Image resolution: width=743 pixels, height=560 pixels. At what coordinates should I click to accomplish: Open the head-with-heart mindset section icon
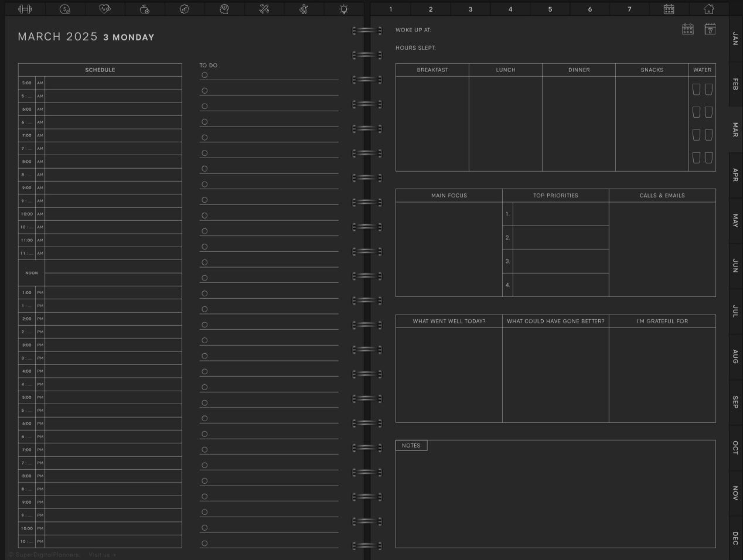224,9
